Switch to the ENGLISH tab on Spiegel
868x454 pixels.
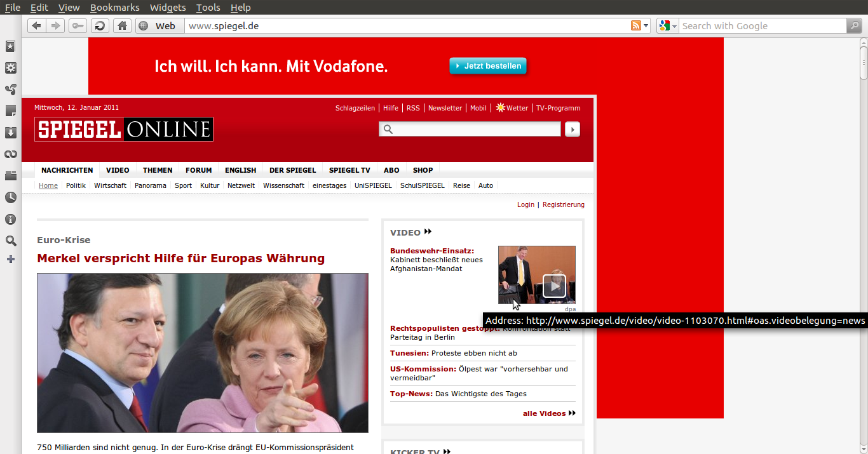click(x=240, y=170)
